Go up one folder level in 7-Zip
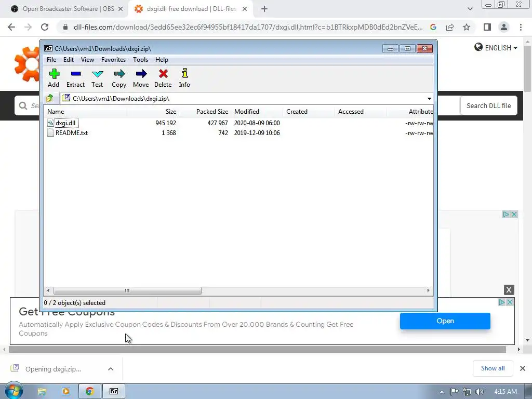532x399 pixels. point(50,98)
